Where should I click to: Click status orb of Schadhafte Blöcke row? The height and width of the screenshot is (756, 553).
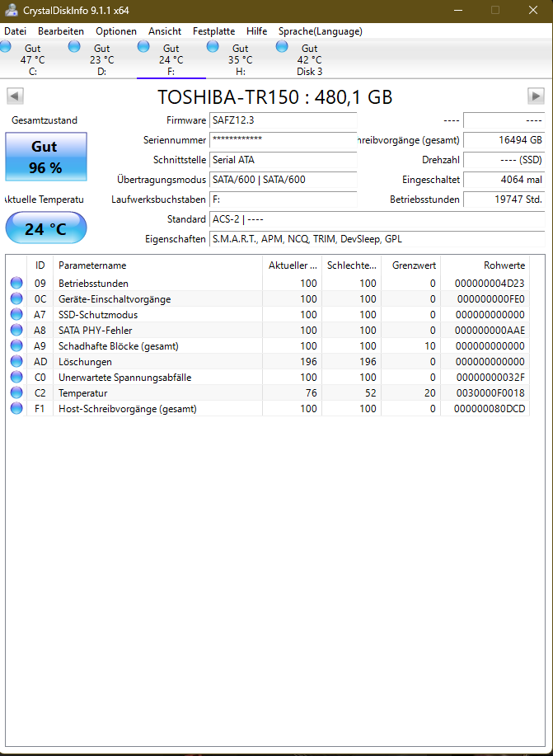pos(16,345)
